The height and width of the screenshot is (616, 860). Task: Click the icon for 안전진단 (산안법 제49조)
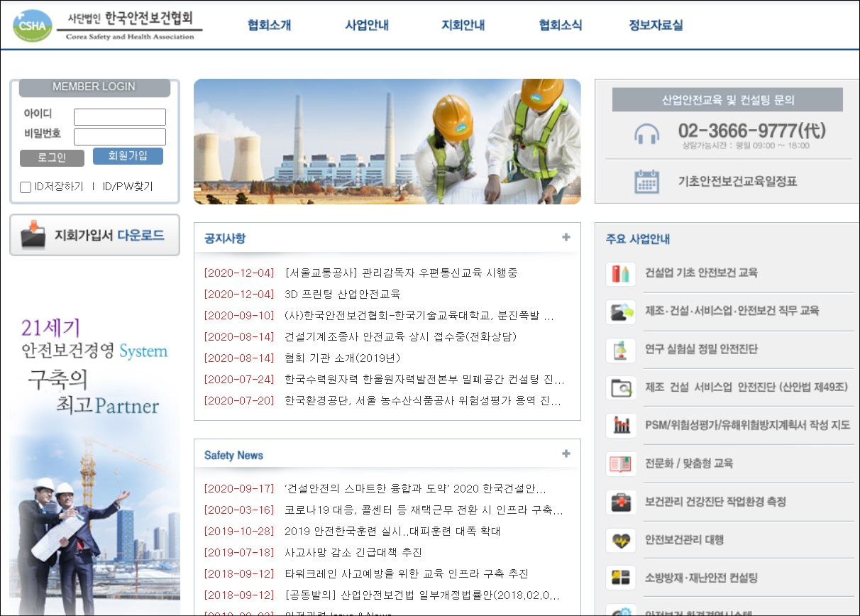621,388
